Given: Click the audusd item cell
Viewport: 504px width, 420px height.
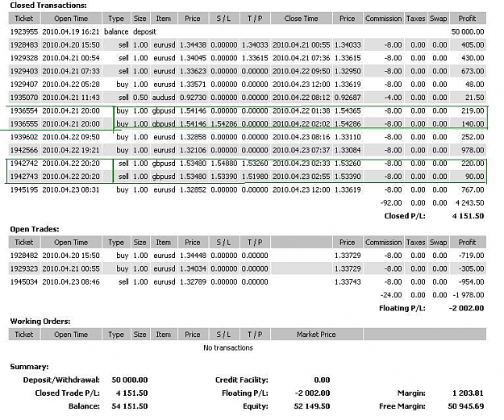Looking at the screenshot, I should [x=164, y=98].
